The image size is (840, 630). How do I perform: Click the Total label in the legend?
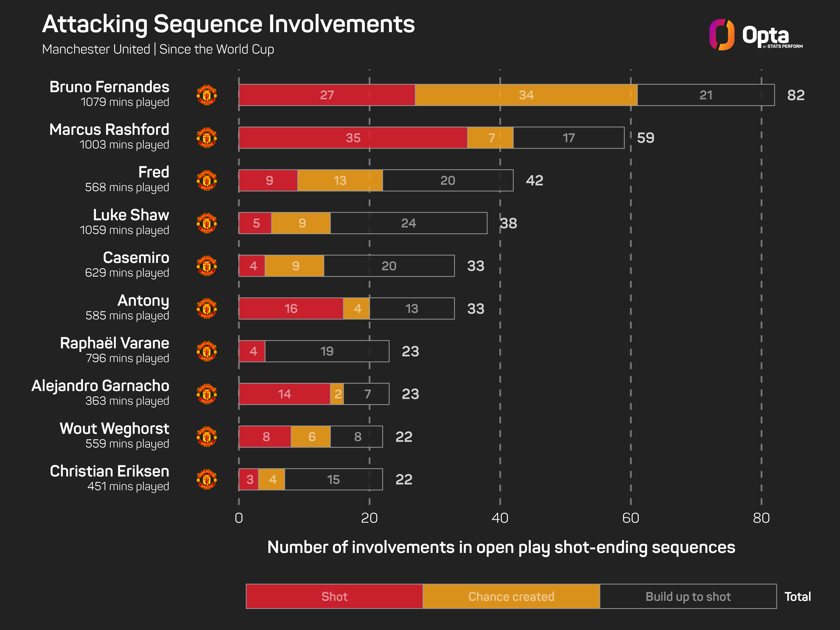click(797, 597)
